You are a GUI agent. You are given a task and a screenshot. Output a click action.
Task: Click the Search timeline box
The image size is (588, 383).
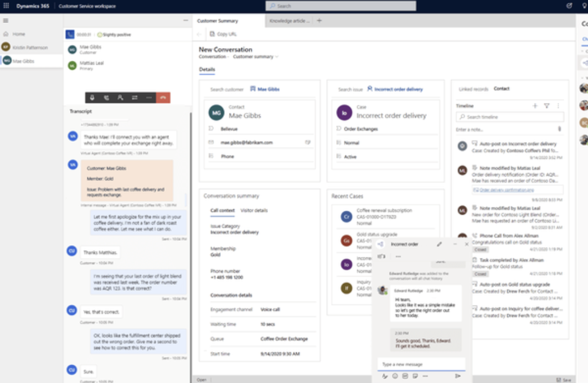(x=509, y=117)
